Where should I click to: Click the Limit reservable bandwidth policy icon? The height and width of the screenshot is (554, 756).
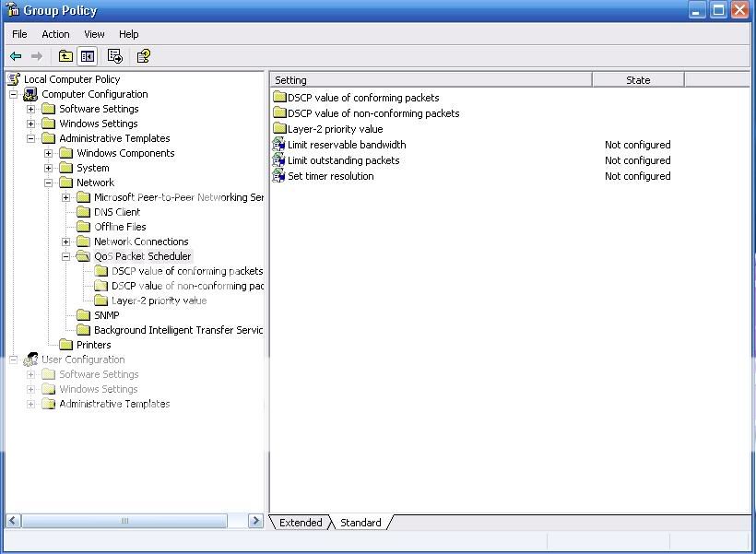click(x=278, y=144)
